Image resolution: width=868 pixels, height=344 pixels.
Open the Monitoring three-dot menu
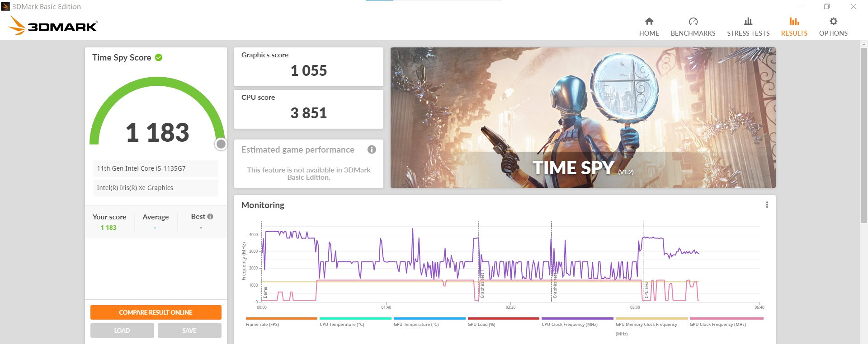[767, 205]
